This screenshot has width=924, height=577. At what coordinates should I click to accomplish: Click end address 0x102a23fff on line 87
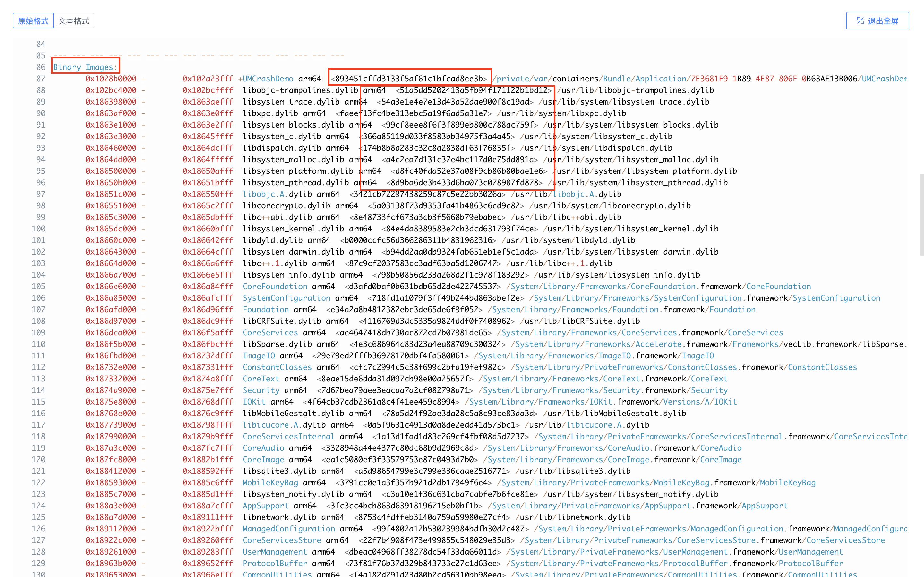pyautogui.click(x=207, y=79)
